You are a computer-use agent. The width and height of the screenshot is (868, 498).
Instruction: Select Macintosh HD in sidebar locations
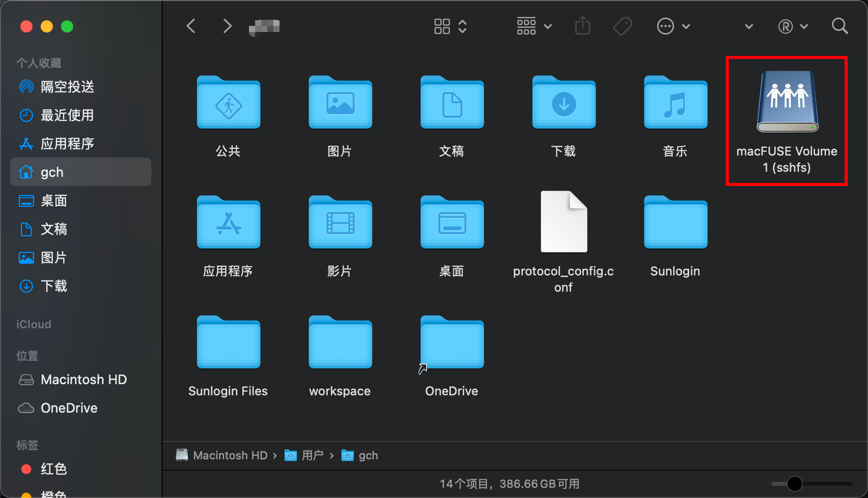(x=83, y=380)
